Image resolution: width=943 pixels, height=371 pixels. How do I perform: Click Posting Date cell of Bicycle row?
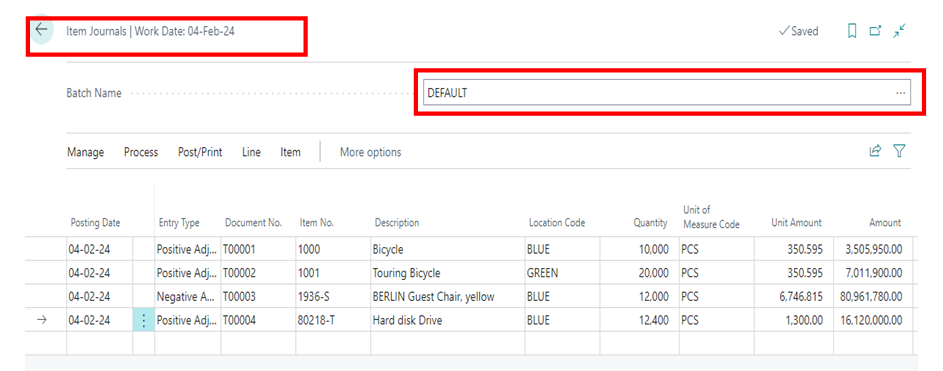coord(99,249)
